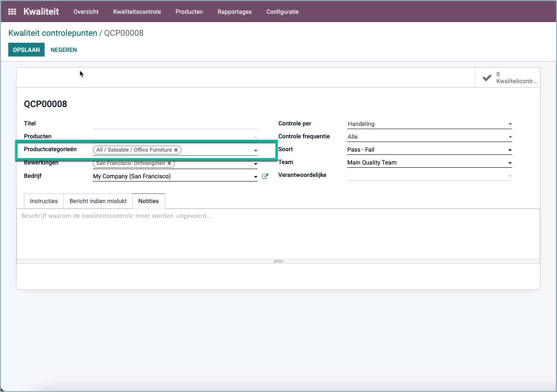Open the Controle frequentie dropdown
Image resolution: width=557 pixels, height=392 pixels.
click(x=430, y=136)
